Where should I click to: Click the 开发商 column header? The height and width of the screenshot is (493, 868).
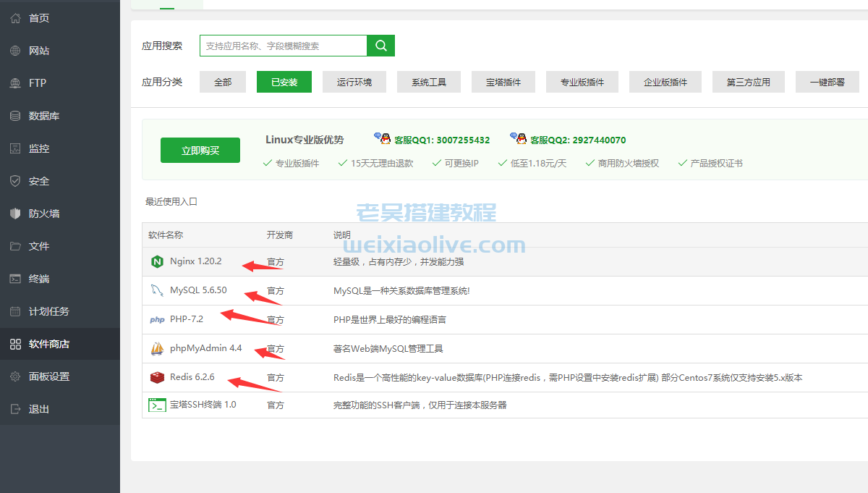(x=280, y=235)
